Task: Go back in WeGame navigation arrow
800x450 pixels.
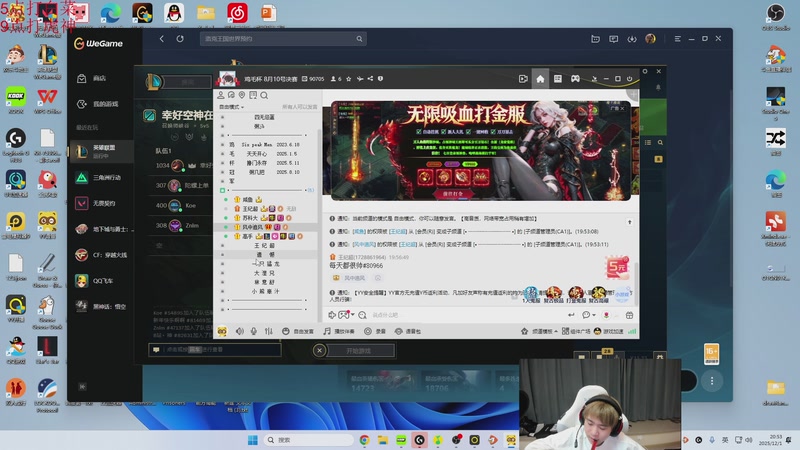Action: (162, 39)
